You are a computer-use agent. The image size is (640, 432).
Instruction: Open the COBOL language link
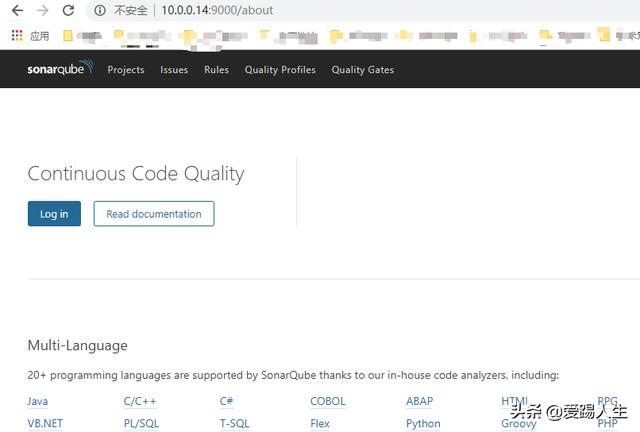(x=328, y=401)
